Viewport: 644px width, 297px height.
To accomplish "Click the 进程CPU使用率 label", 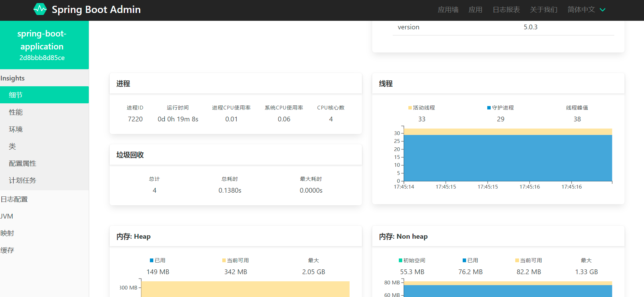I will coord(232,108).
